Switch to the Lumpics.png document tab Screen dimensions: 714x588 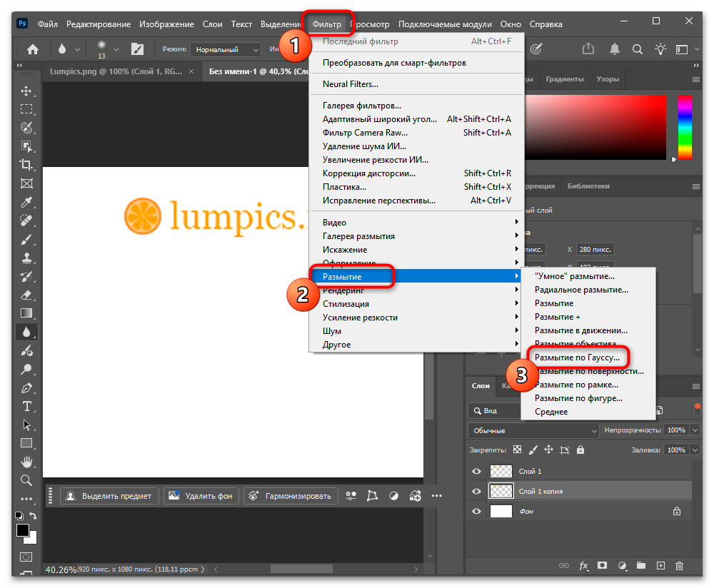[116, 71]
